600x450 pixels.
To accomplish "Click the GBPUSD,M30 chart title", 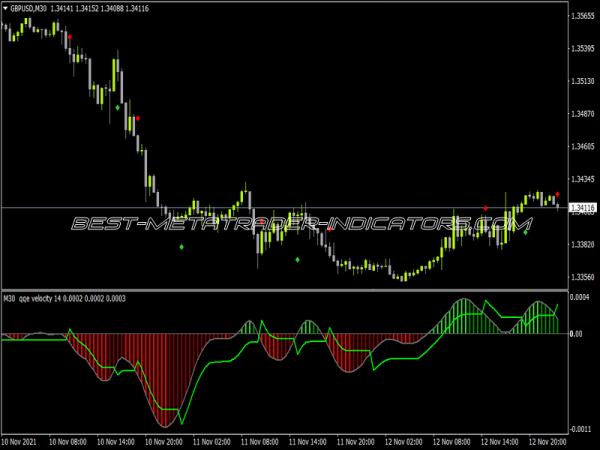I will click(x=29, y=8).
